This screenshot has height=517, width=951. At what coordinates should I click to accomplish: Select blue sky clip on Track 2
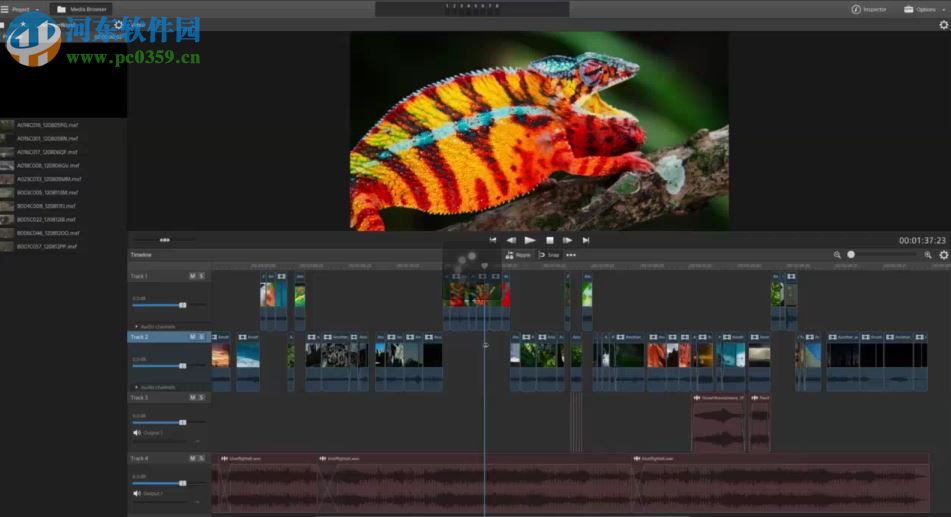(248, 356)
